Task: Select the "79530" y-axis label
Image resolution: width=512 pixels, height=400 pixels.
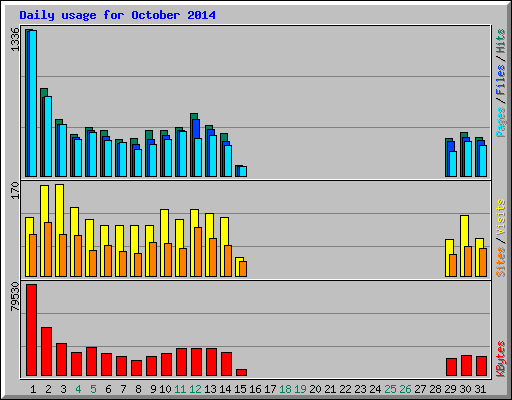Action: pyautogui.click(x=15, y=297)
